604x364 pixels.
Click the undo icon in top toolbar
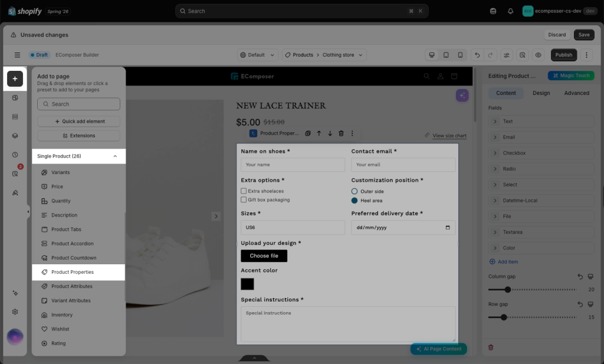pos(477,55)
